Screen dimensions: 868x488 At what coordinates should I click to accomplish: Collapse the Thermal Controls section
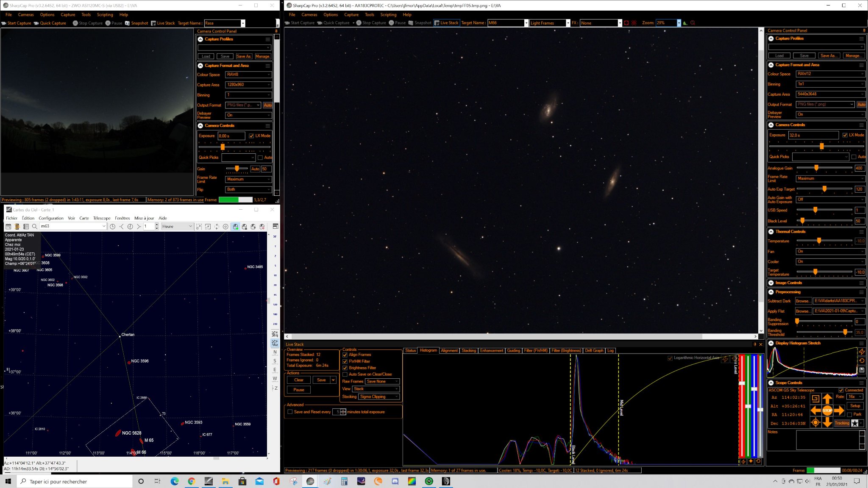pyautogui.click(x=771, y=232)
